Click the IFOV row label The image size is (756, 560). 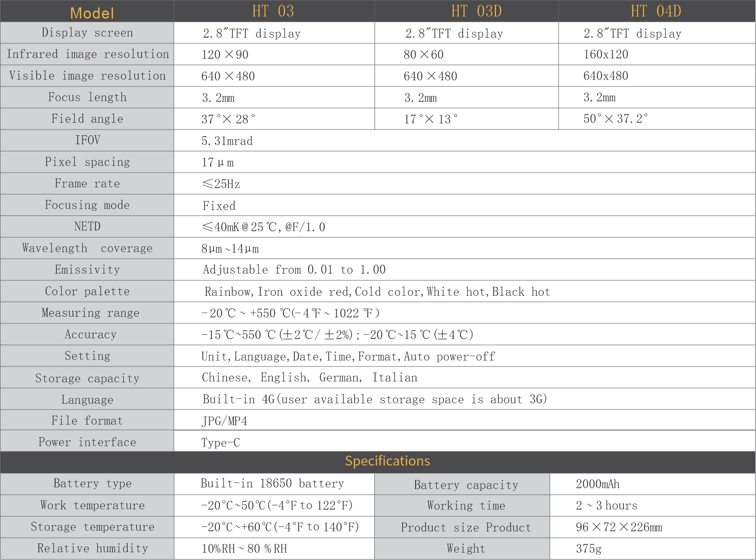87,140
